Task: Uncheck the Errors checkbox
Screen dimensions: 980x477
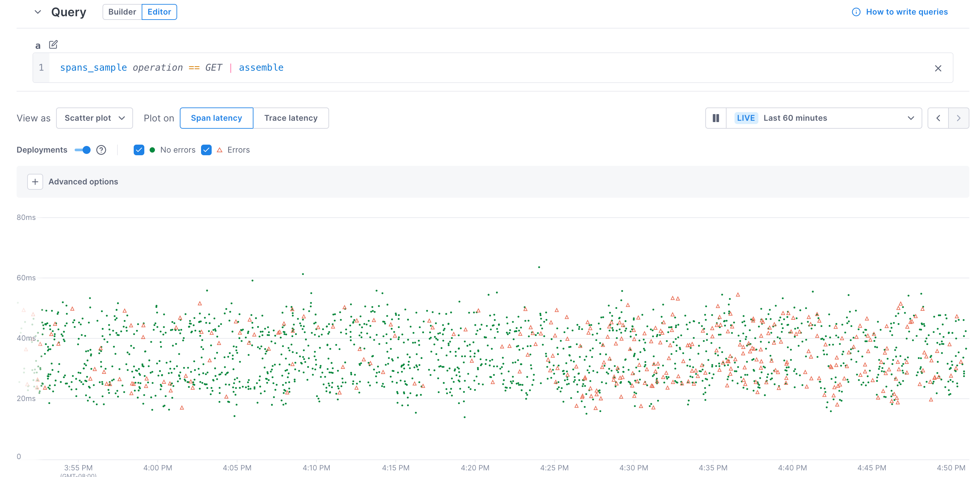Action: click(x=206, y=150)
